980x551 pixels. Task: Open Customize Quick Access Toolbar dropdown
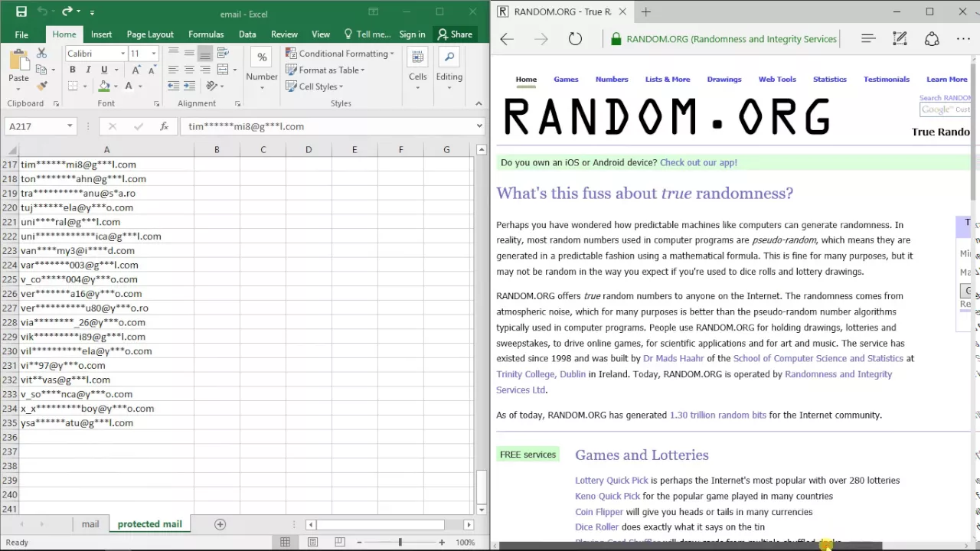92,12
